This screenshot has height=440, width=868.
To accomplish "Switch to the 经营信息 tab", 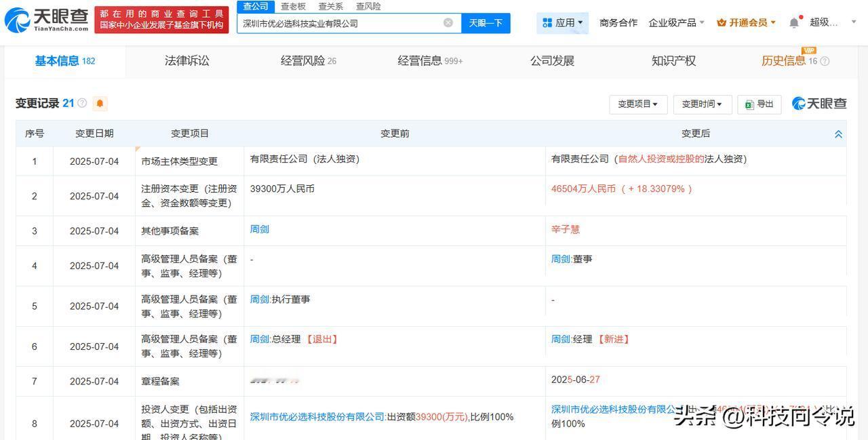I will click(x=430, y=61).
